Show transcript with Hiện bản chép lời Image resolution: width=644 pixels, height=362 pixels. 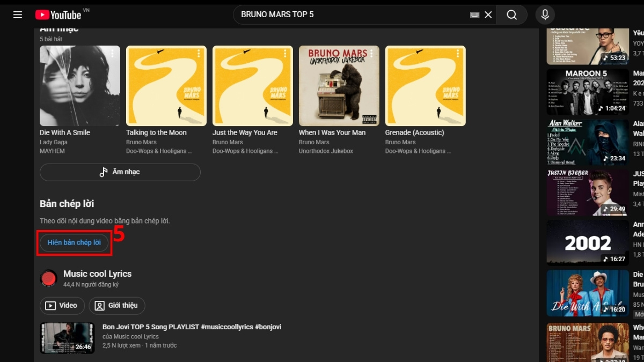coord(74,242)
